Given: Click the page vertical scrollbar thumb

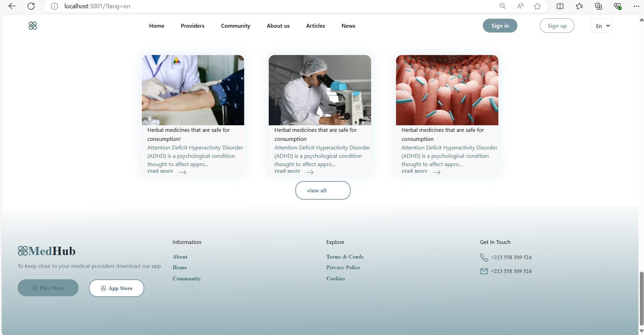Looking at the screenshot, I should click(x=641, y=298).
